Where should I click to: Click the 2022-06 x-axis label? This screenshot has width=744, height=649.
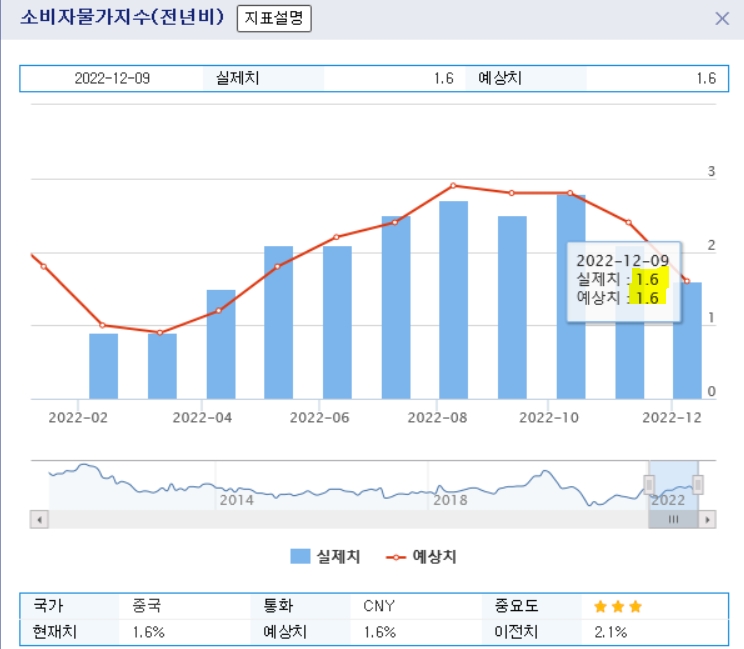(319, 418)
